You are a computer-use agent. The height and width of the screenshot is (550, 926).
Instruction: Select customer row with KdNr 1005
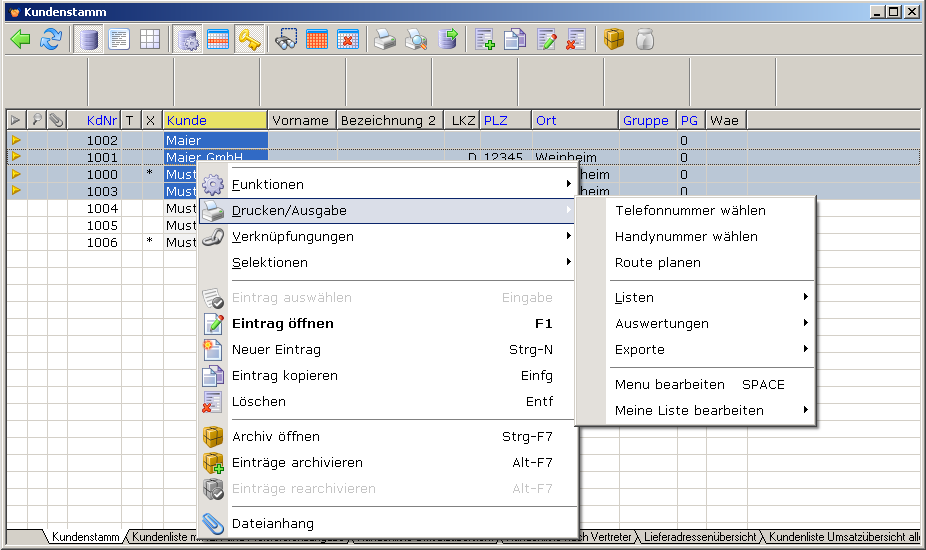pos(102,225)
